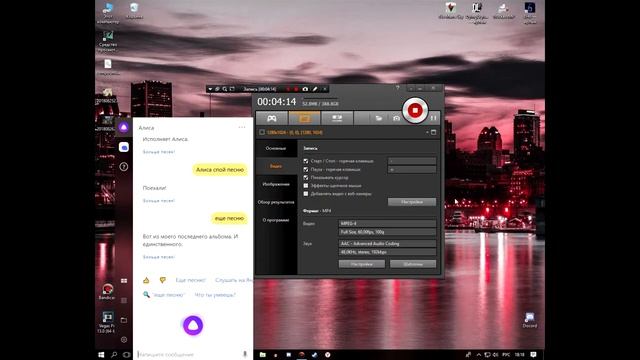This screenshot has height=360, width=640.
Task: Open the Windows Start button
Action: coord(101,355)
